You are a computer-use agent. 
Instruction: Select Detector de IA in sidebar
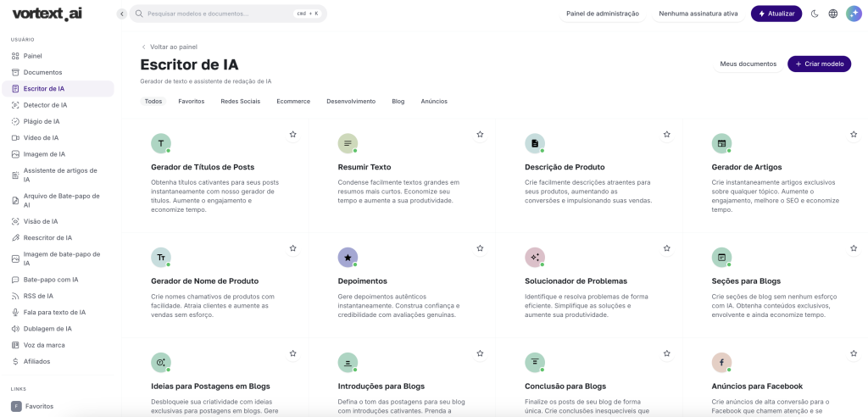point(58,104)
